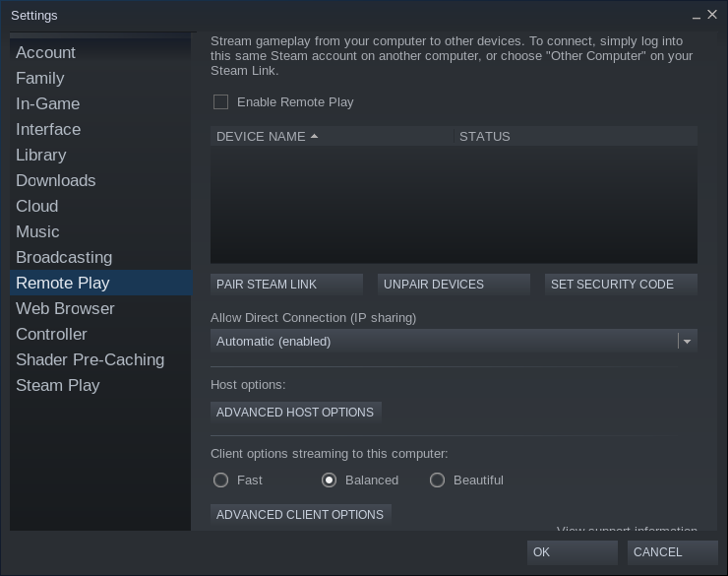Image resolution: width=728 pixels, height=576 pixels.
Task: Minimize the Settings window
Action: (x=696, y=16)
